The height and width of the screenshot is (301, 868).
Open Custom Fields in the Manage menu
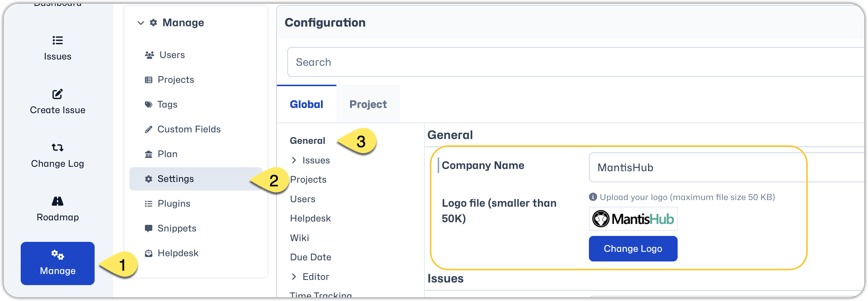[x=189, y=129]
